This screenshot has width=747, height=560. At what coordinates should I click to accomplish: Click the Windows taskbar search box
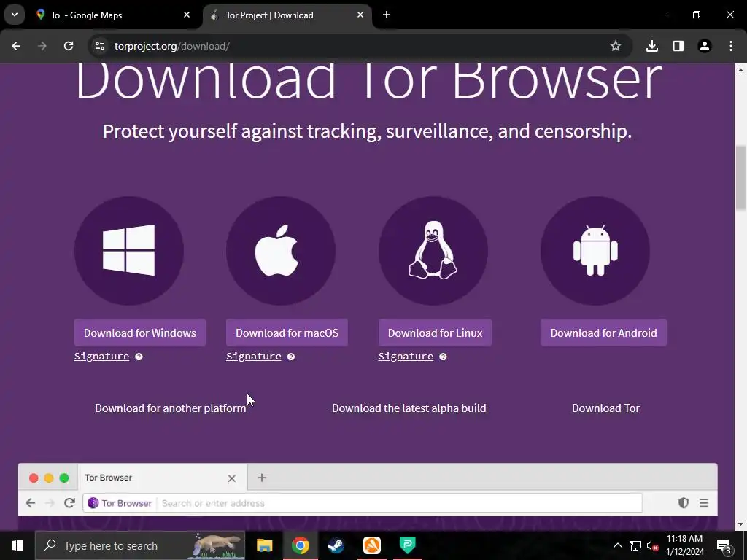click(140, 545)
